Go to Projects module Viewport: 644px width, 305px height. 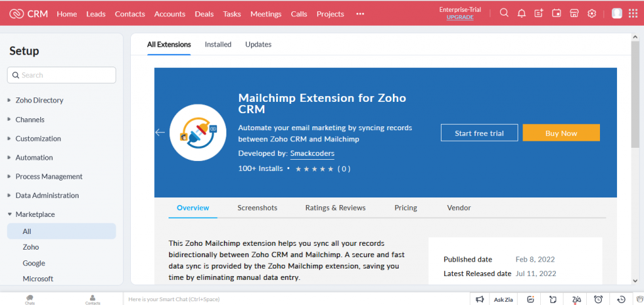coord(330,14)
